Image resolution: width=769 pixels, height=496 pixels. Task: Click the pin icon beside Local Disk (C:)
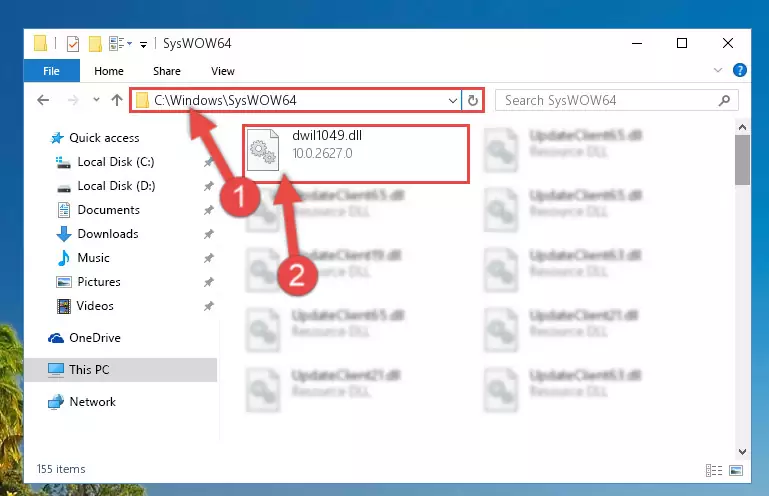[x=209, y=162]
